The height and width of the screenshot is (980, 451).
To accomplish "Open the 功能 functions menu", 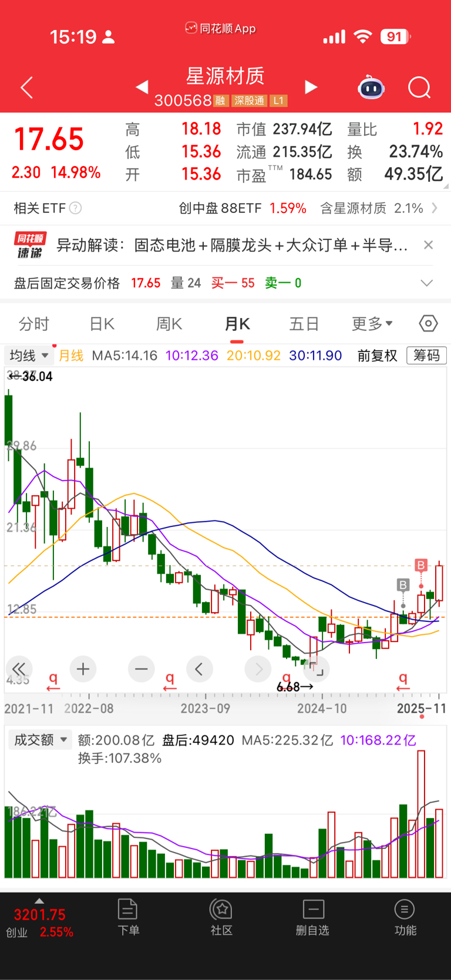I will [x=405, y=918].
